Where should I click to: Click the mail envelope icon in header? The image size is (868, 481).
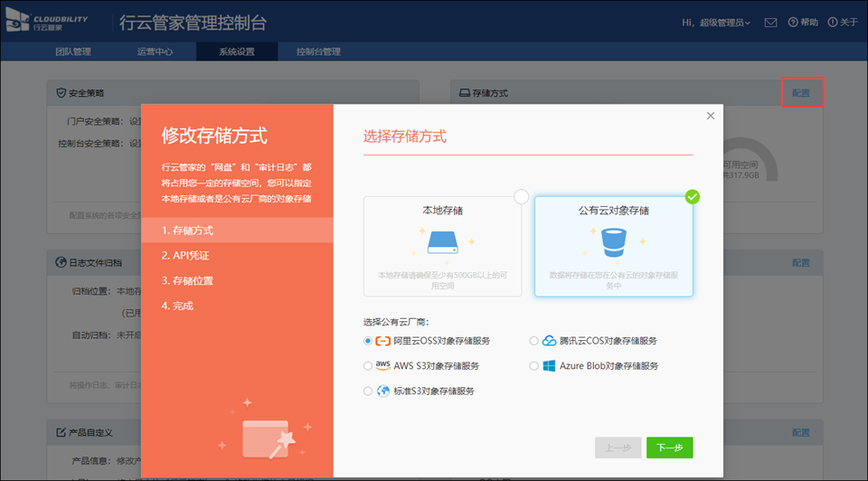(770, 23)
